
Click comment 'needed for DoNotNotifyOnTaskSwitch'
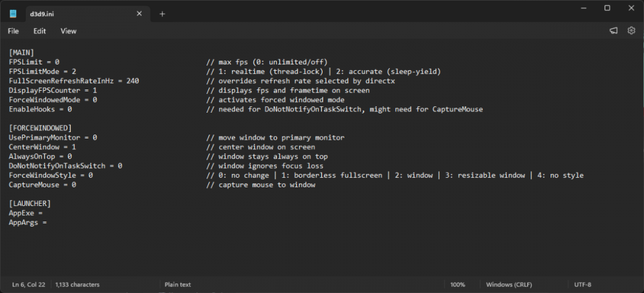(x=345, y=109)
